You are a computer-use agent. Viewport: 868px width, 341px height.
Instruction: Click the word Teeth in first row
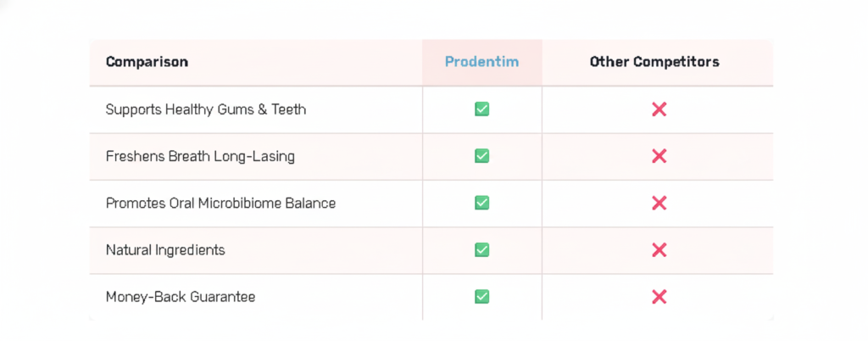(288, 109)
